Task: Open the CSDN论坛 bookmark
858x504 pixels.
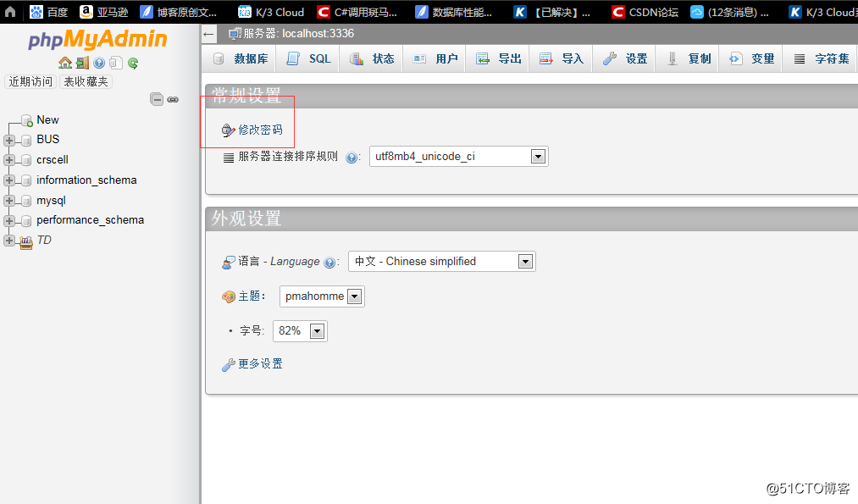Action: coord(645,12)
